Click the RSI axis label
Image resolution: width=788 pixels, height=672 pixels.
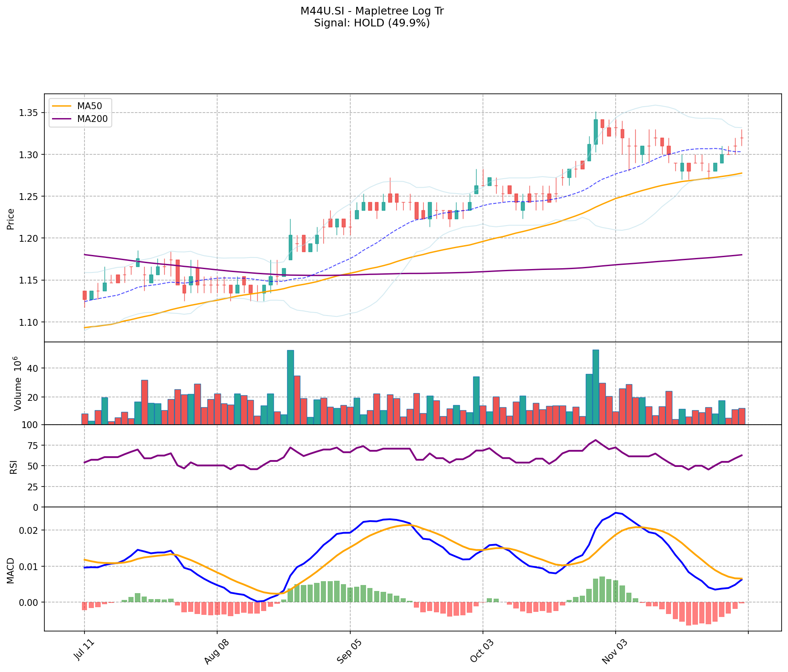tap(12, 467)
